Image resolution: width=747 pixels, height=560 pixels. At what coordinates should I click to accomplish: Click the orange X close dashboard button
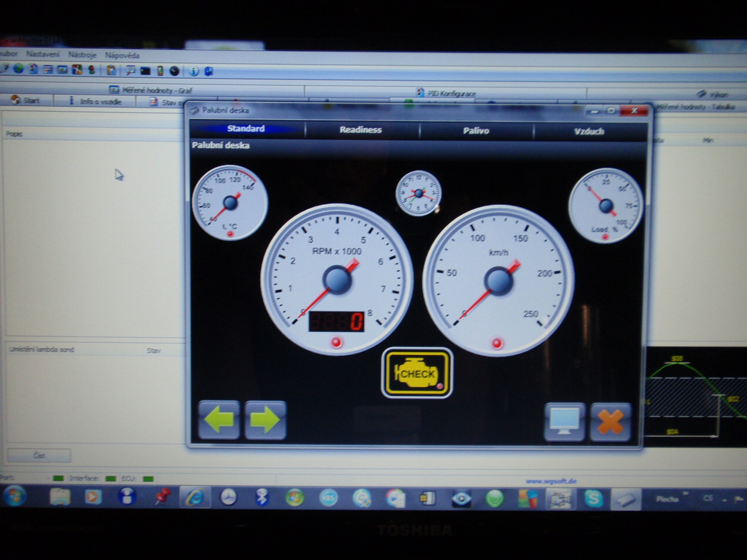610,421
